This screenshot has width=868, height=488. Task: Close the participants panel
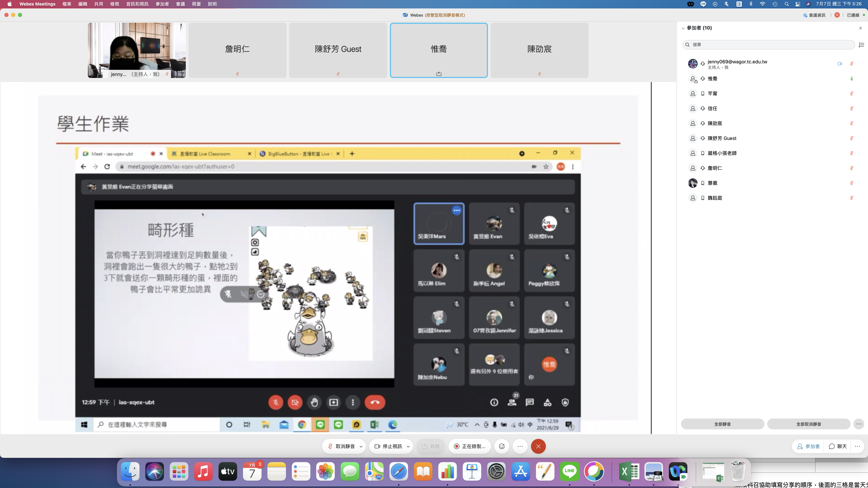pyautogui.click(x=860, y=28)
